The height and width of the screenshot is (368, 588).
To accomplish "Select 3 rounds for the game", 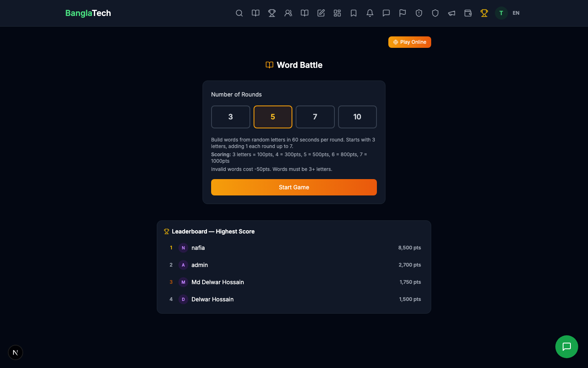I will tap(230, 117).
